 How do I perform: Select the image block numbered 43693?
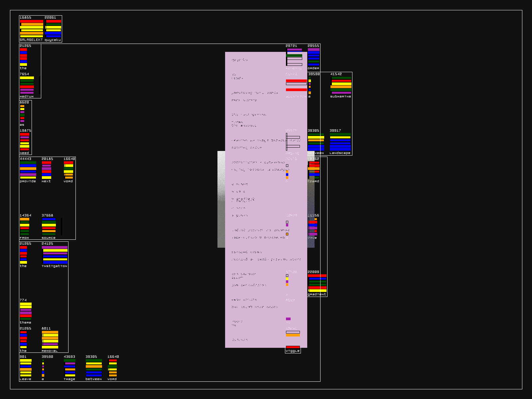pos(69,368)
